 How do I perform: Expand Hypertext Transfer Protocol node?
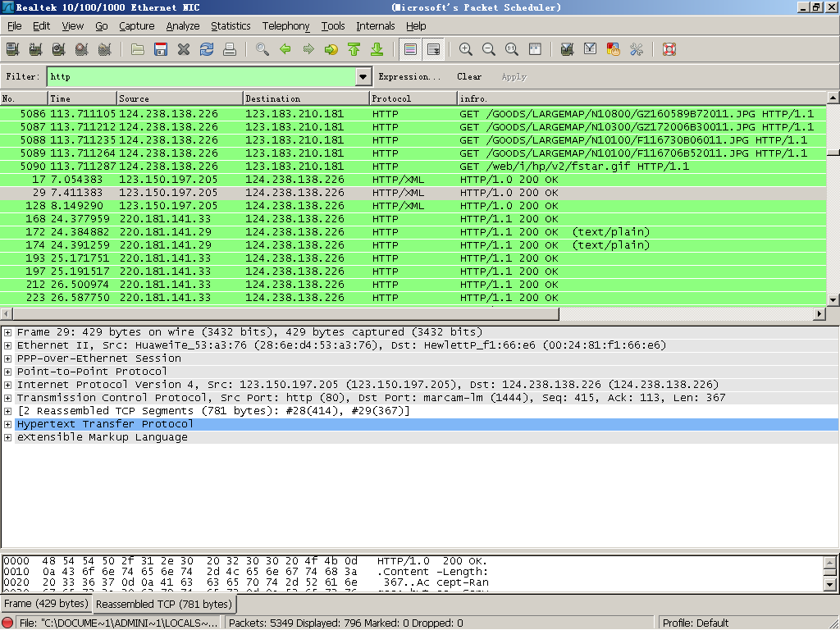7,424
